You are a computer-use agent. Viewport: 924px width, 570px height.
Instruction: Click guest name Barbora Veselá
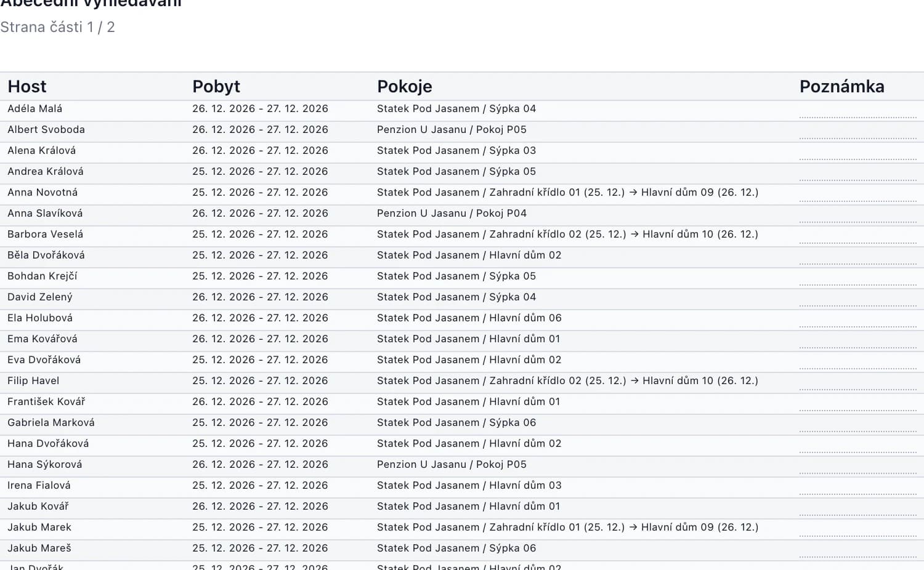pos(46,235)
